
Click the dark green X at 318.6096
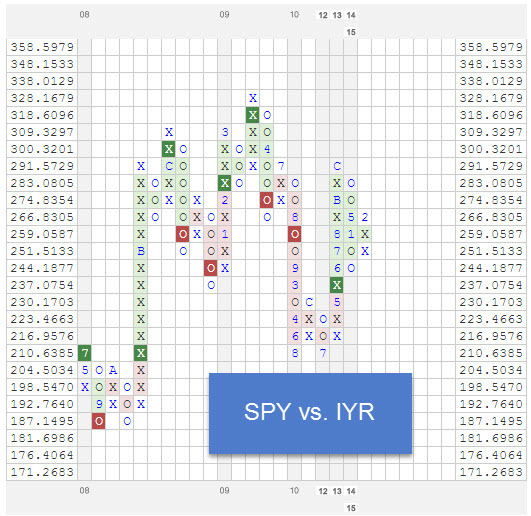[253, 115]
